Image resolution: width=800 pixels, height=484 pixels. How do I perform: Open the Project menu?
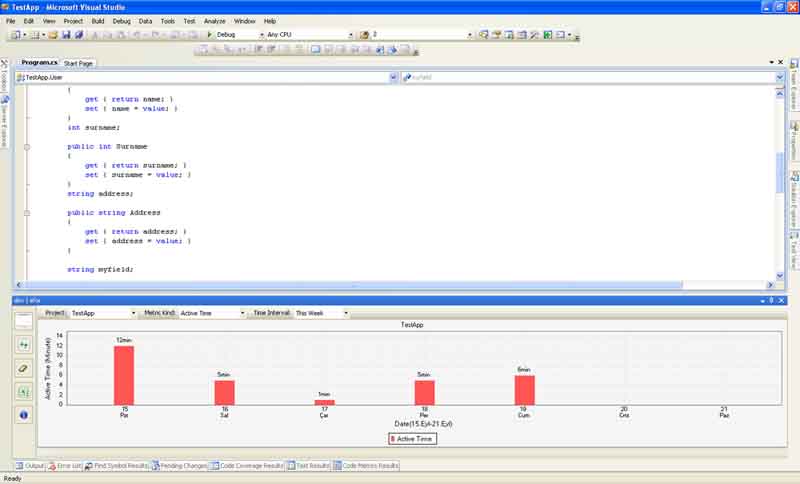[73, 21]
